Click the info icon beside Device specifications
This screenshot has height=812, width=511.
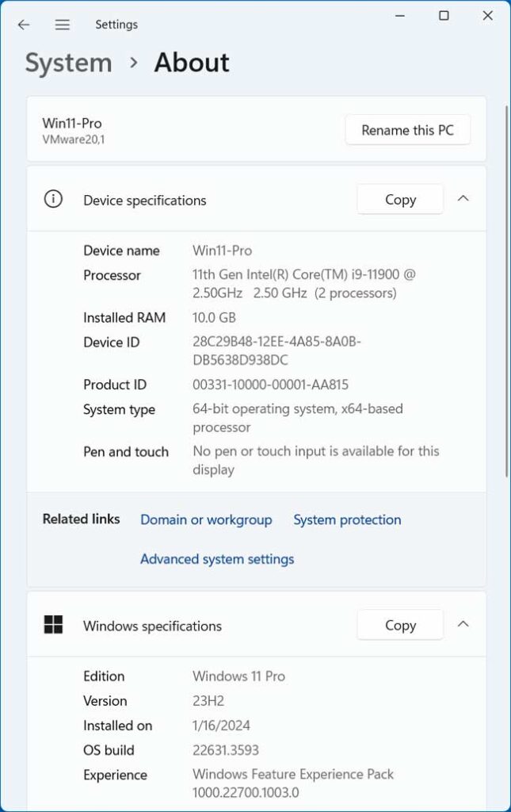[53, 199]
